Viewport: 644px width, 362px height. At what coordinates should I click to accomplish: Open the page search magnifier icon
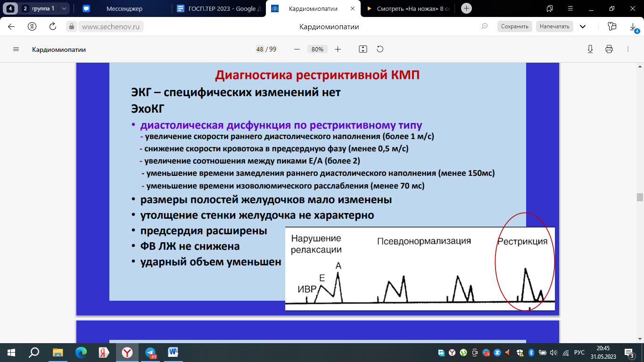pyautogui.click(x=484, y=26)
